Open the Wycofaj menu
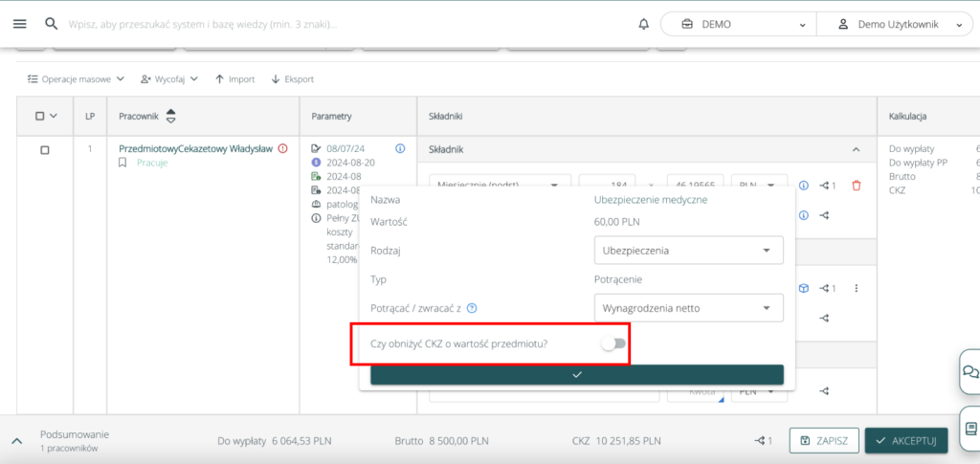The width and height of the screenshot is (980, 464). 169,79
